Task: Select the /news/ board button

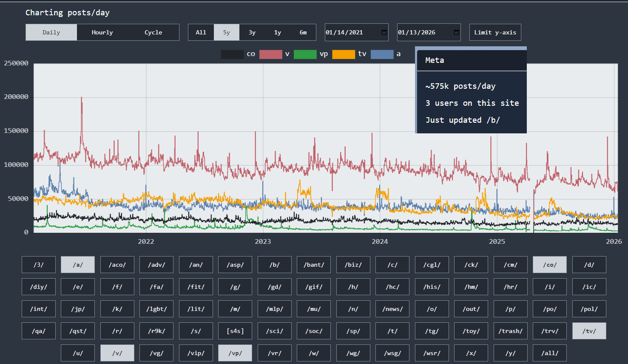Action: pyautogui.click(x=392, y=309)
